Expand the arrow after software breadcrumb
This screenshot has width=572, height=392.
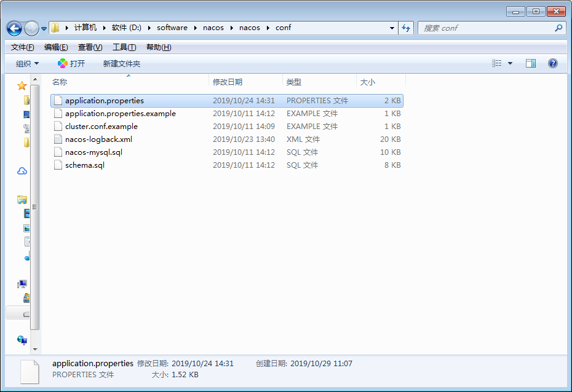coord(195,28)
